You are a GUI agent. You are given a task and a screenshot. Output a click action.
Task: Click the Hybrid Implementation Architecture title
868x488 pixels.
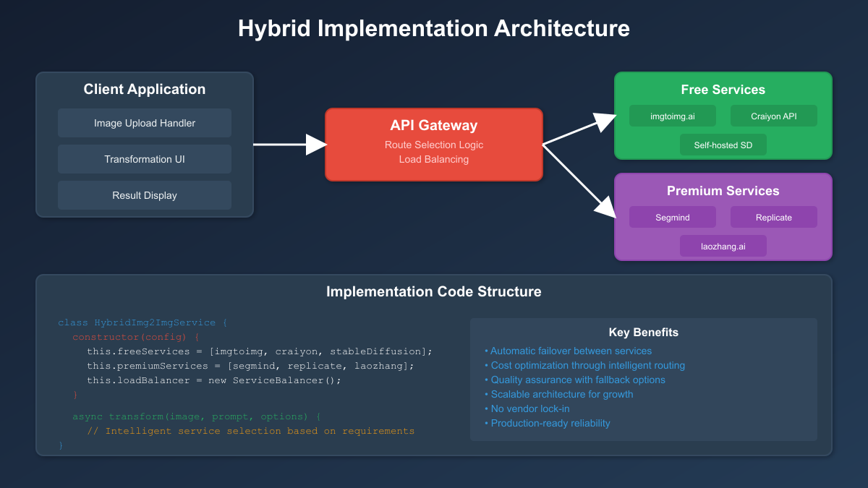pos(434,29)
